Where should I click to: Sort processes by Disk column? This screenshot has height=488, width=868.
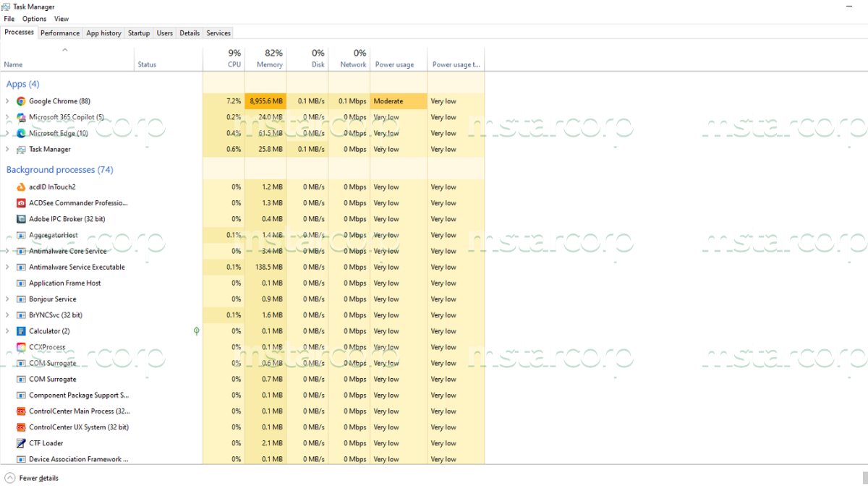[x=307, y=59]
